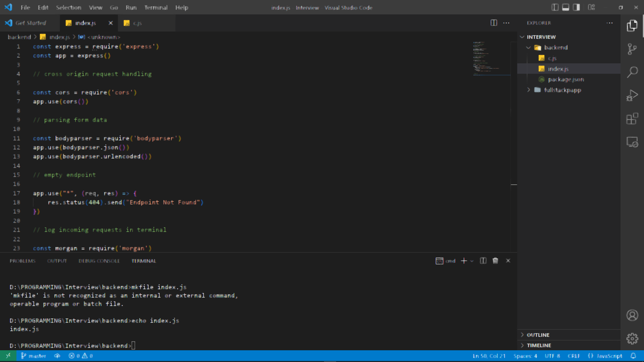
Task: Open the Selection menu
Action: coord(68,7)
